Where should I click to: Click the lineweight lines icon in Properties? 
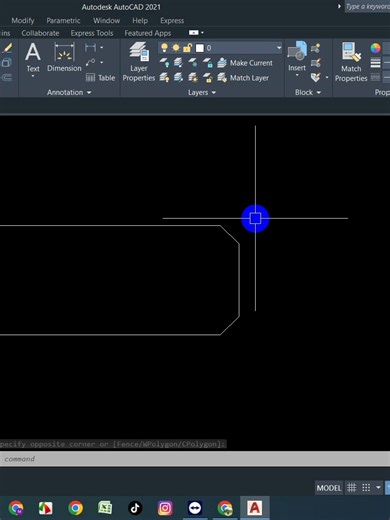click(x=375, y=63)
